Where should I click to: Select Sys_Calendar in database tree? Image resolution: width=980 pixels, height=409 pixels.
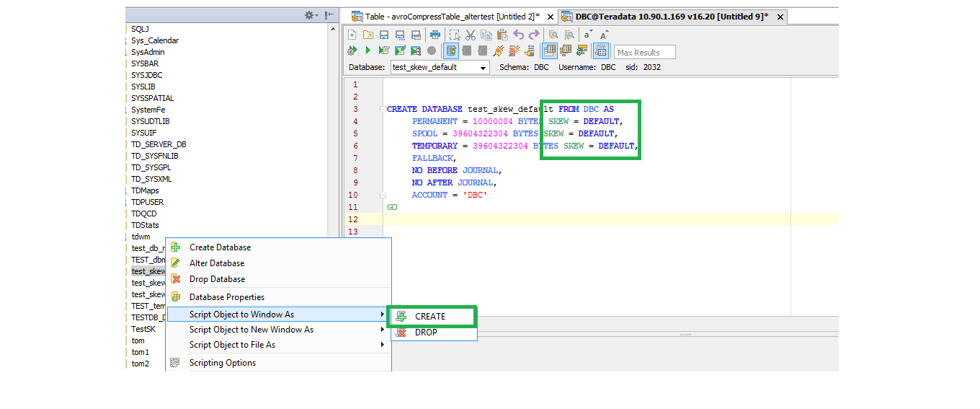coord(155,40)
